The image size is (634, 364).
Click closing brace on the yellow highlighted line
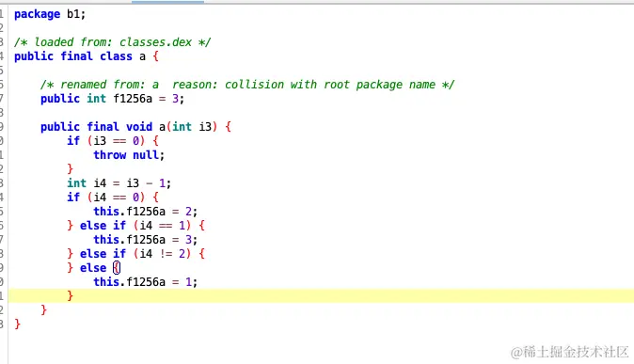pyautogui.click(x=70, y=295)
